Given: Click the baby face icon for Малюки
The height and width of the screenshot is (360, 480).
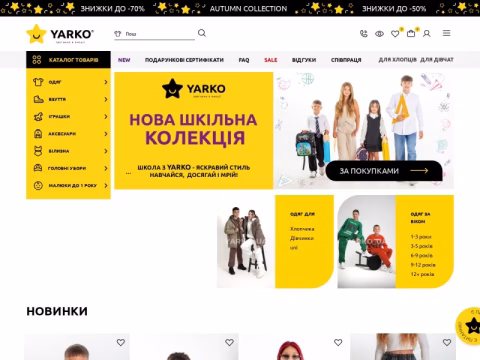Looking at the screenshot, I should (38, 185).
